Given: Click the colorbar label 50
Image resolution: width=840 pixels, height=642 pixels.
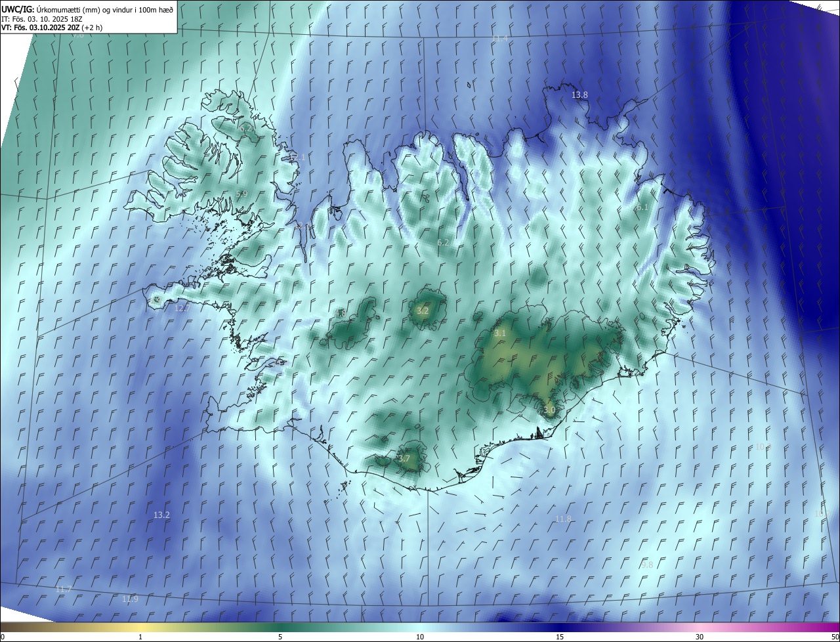Looking at the screenshot, I should (835, 637).
